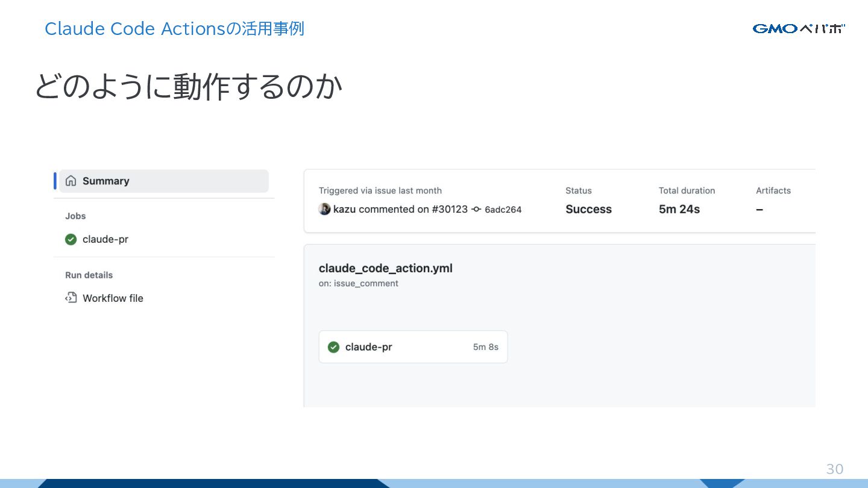Click the slide title 'Claude Code Actionsの活用事例'

[174, 28]
